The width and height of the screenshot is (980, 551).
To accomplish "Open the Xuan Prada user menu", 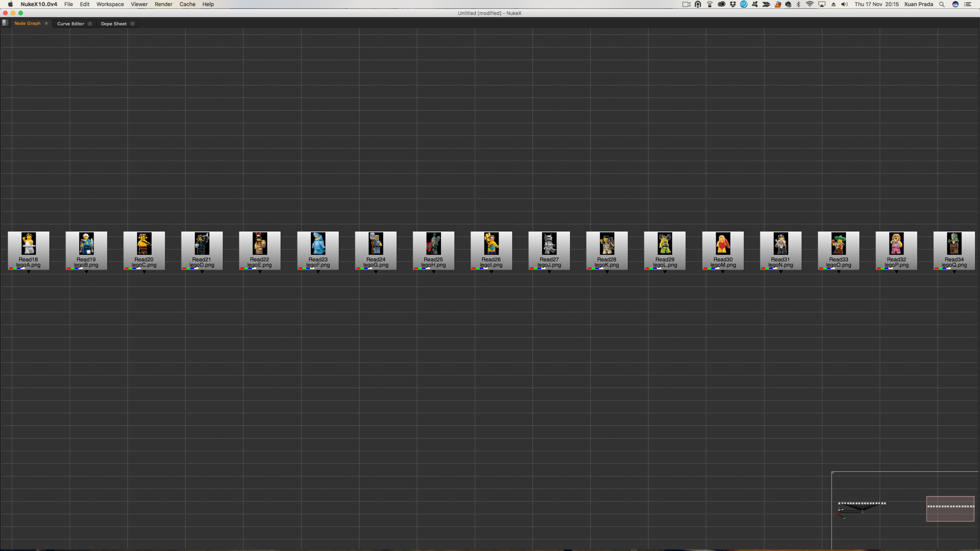I will (x=918, y=4).
